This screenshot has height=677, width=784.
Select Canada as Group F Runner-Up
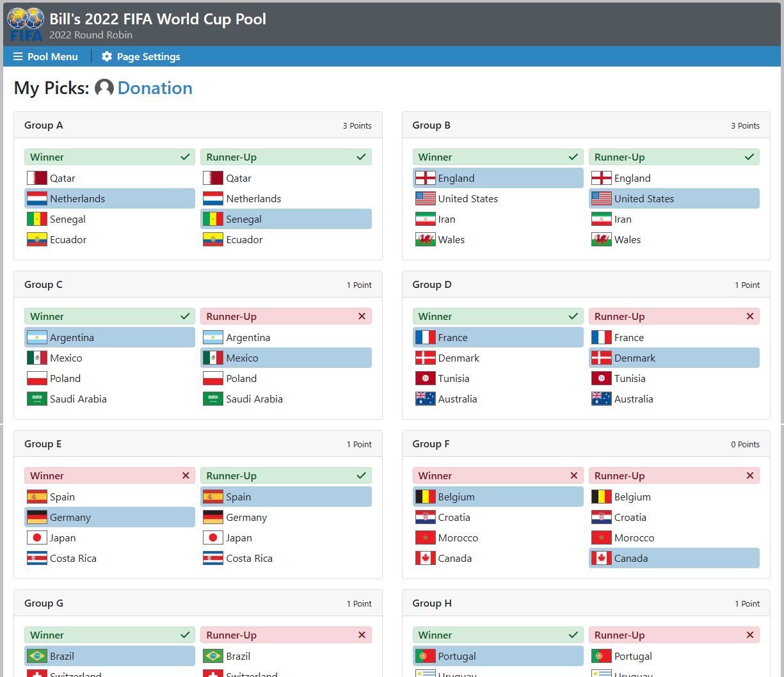[x=674, y=558]
